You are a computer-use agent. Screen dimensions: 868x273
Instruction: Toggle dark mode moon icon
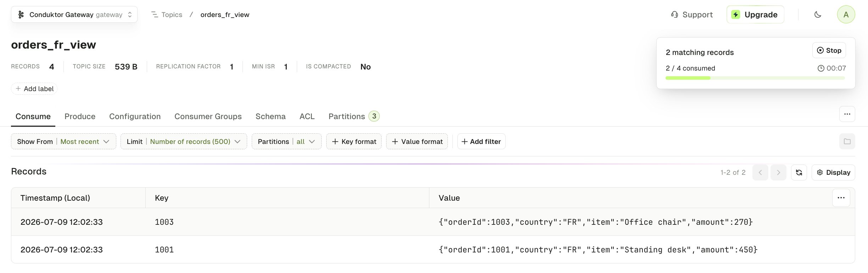(818, 15)
